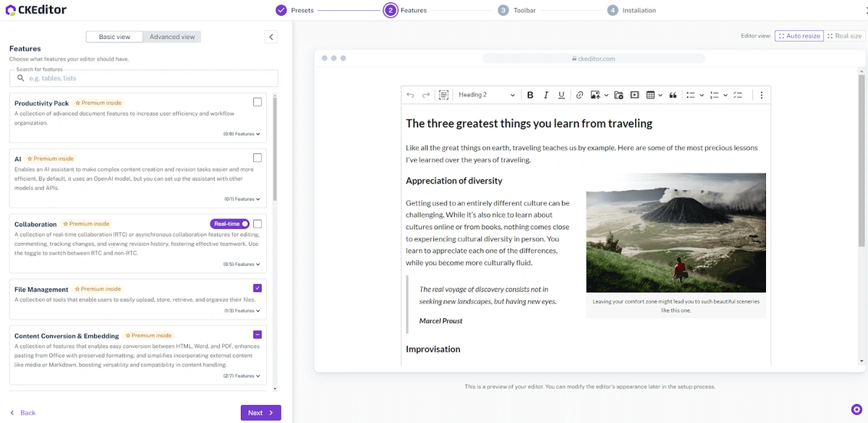Click the Underline toolbar icon
This screenshot has height=423, width=868.
[x=561, y=95]
